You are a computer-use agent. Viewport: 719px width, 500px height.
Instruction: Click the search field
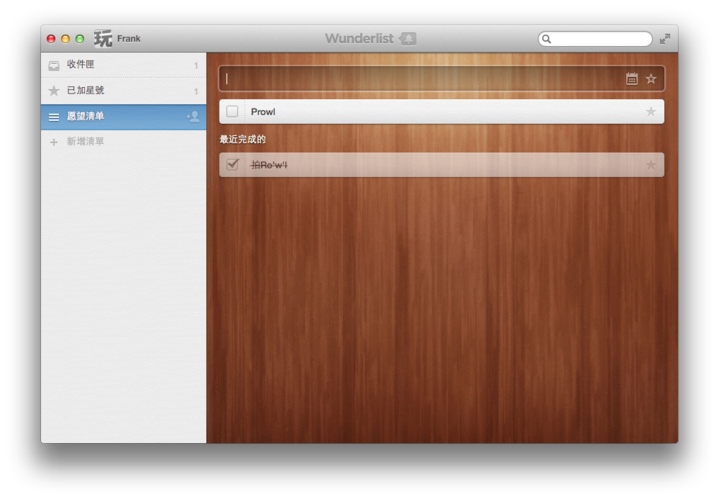(600, 39)
